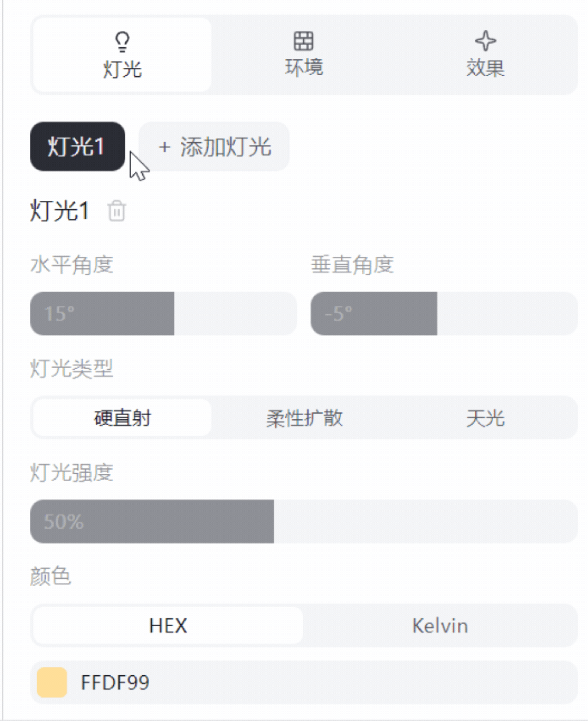The height and width of the screenshot is (721, 588).
Task: Switch the color mode to Kelvin
Action: coord(440,626)
